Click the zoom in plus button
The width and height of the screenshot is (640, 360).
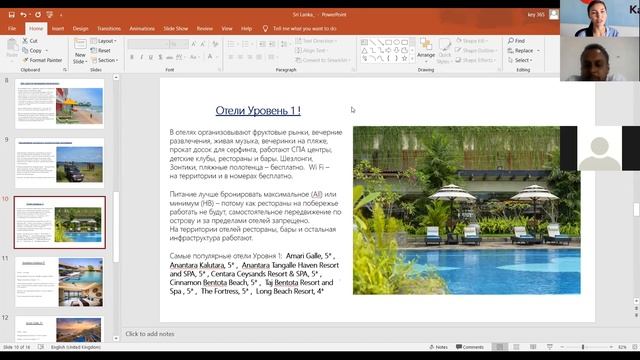point(611,347)
